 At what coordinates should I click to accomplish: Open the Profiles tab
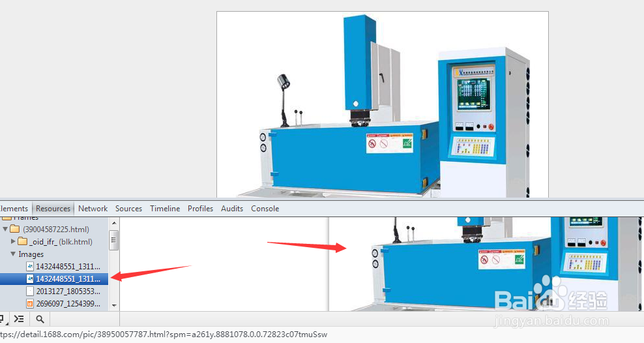pyautogui.click(x=200, y=209)
